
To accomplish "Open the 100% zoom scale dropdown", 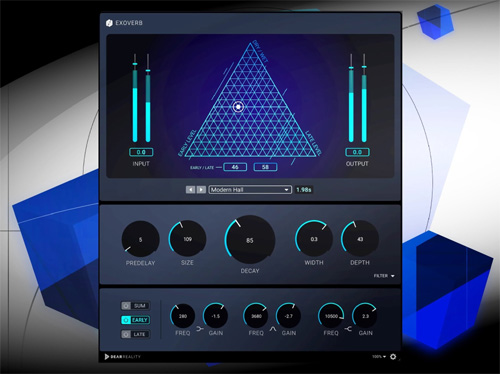I will coord(379,357).
